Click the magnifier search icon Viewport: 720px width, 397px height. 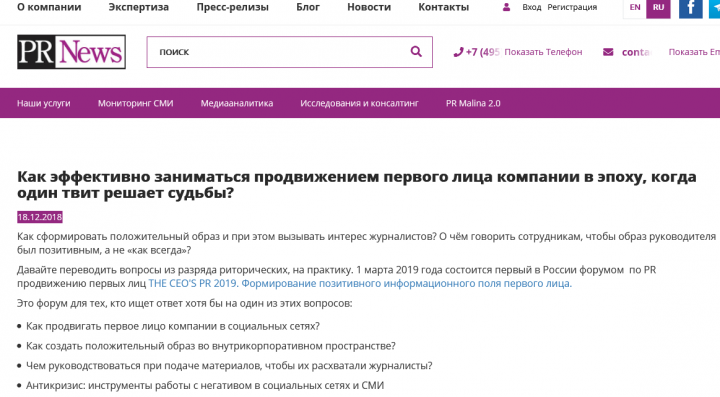[416, 51]
